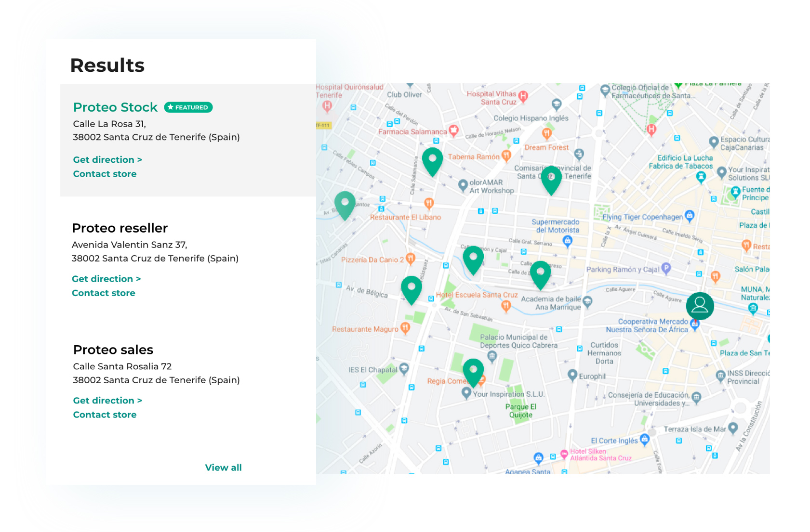Contact the Proteo sales store
This screenshot has height=532, width=810.
pyautogui.click(x=105, y=415)
